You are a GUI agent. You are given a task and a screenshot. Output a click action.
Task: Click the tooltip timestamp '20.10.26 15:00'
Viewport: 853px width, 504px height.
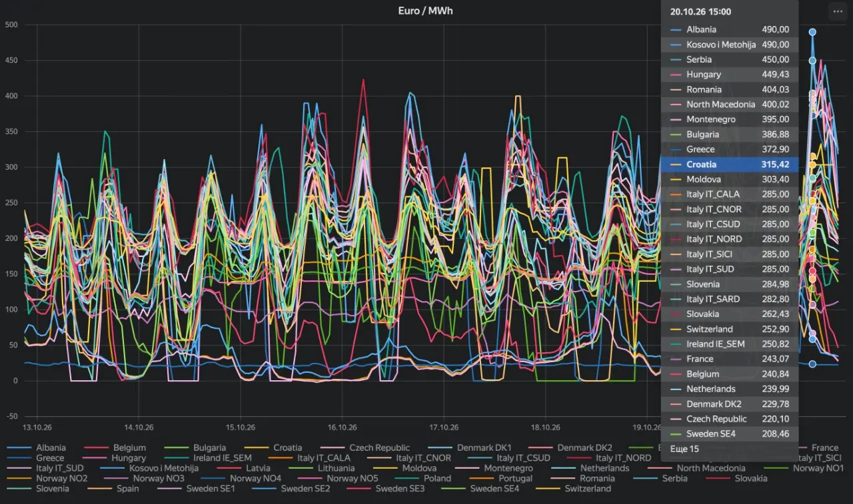[700, 12]
